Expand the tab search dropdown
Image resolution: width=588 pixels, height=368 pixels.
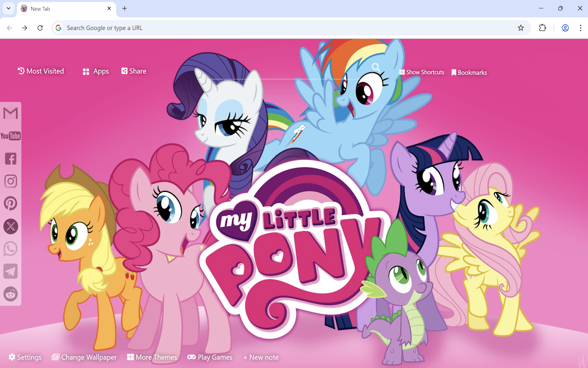click(8, 8)
